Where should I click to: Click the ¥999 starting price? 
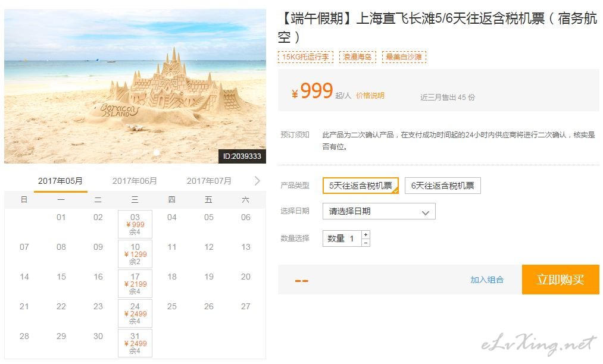click(x=312, y=91)
